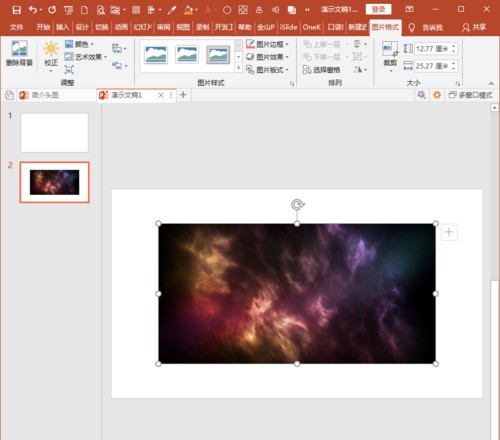This screenshot has width=500, height=440.
Task: Click the Login (登录) button
Action: (378, 9)
